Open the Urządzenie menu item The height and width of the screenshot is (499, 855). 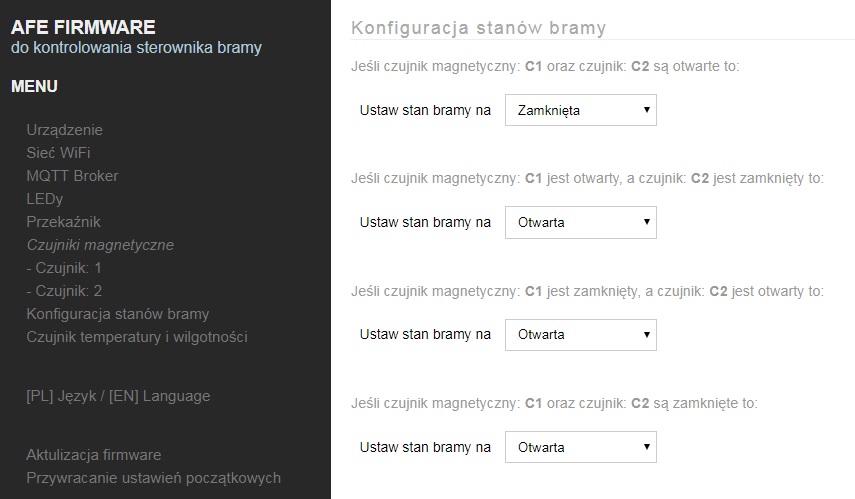(x=64, y=130)
